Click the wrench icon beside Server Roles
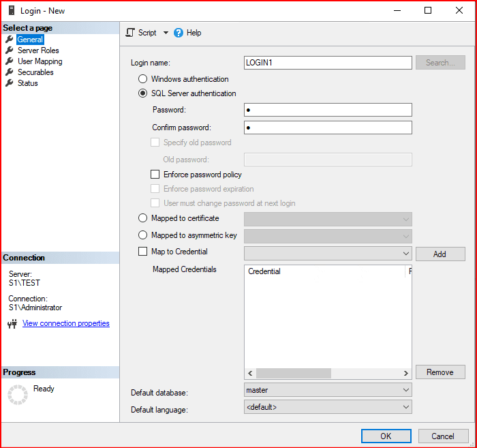The height and width of the screenshot is (448, 477). [10, 50]
